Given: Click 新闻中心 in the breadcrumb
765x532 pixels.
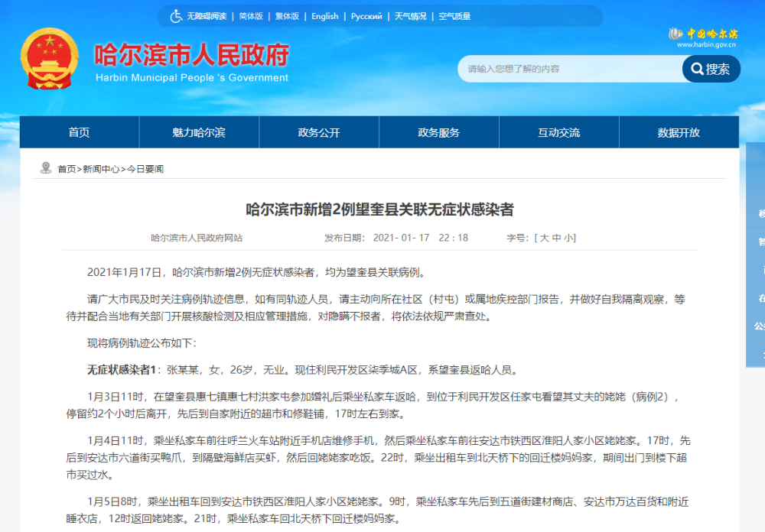Looking at the screenshot, I should pos(101,169).
